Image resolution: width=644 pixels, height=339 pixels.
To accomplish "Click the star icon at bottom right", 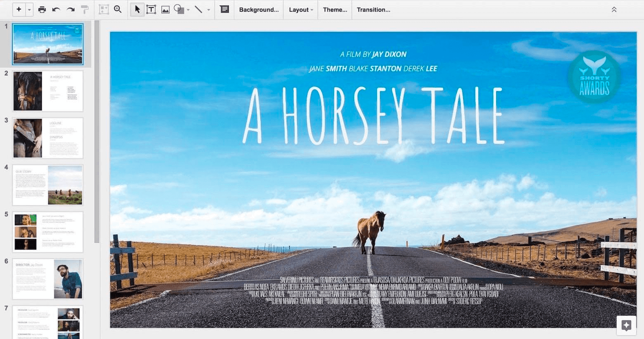I will tap(627, 325).
